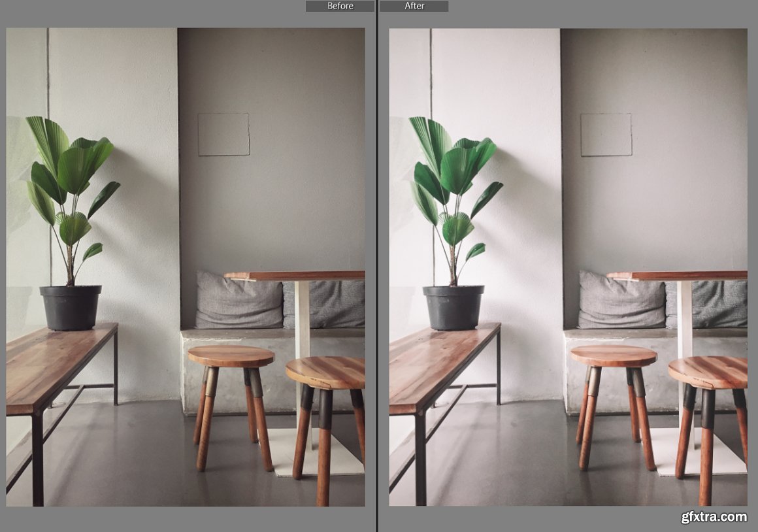Click the square wall panel in After image
The image size is (758, 532).
[x=606, y=134]
